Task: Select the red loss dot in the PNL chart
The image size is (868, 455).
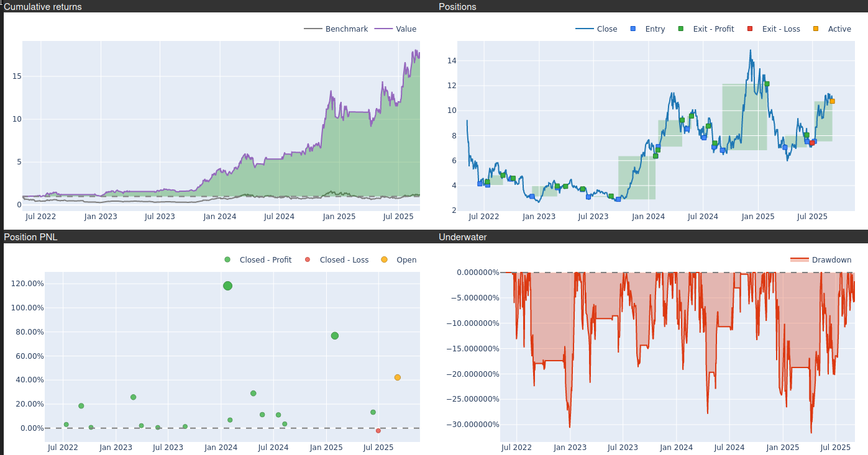Action: 378,430
